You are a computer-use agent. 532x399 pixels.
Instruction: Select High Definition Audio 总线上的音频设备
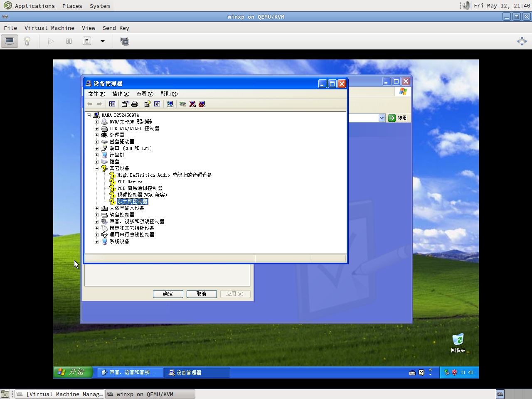click(x=165, y=175)
